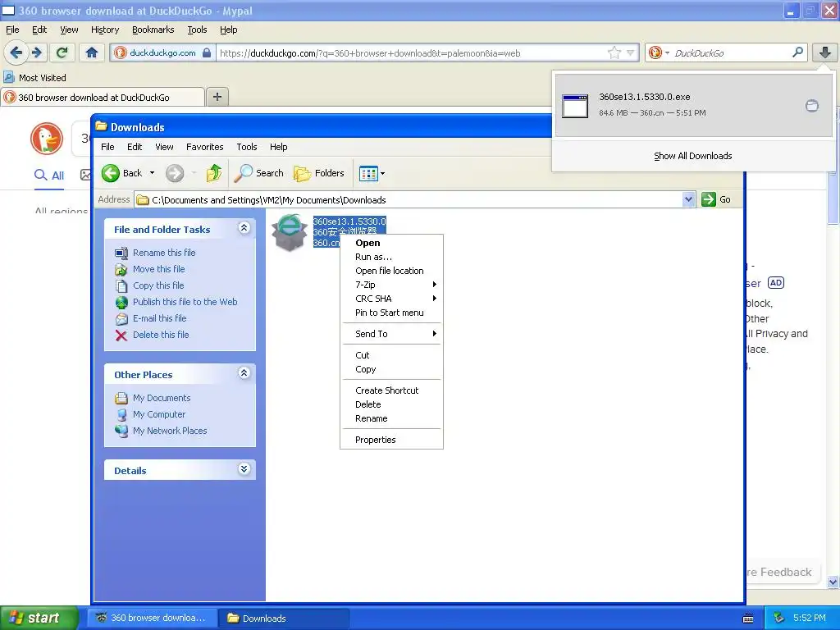
Task: Click the Explorer Back button
Action: [123, 173]
